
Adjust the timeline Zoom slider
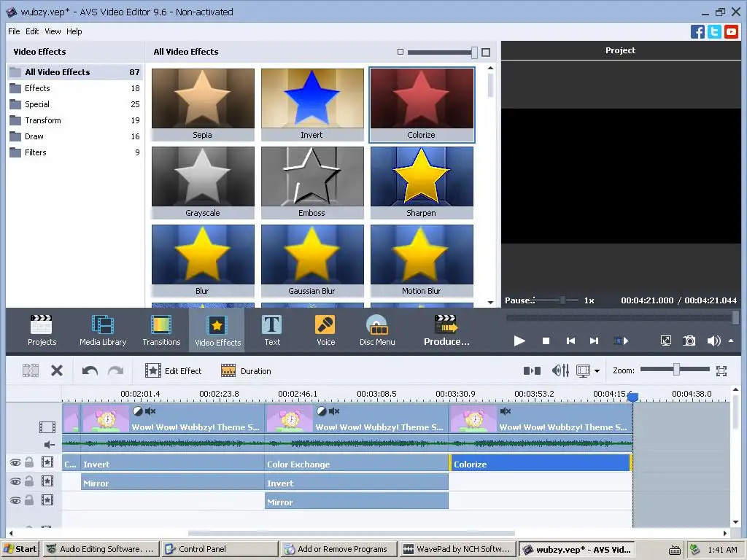point(676,370)
